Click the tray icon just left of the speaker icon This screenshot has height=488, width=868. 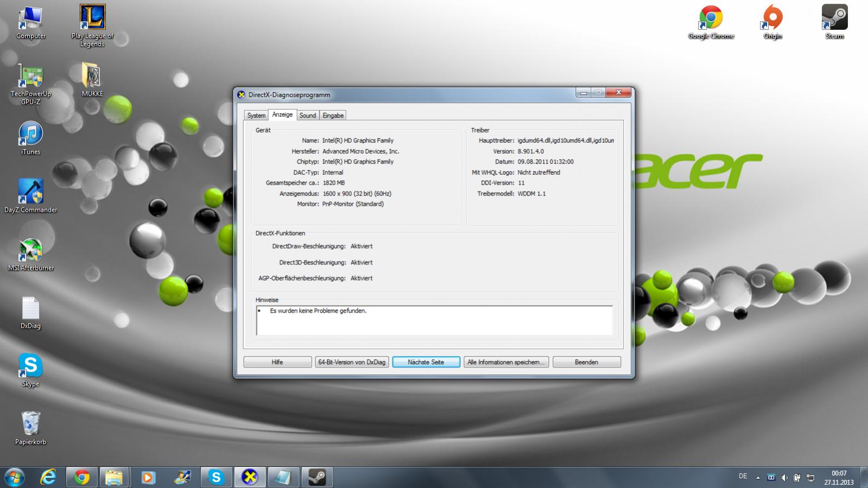(x=771, y=478)
